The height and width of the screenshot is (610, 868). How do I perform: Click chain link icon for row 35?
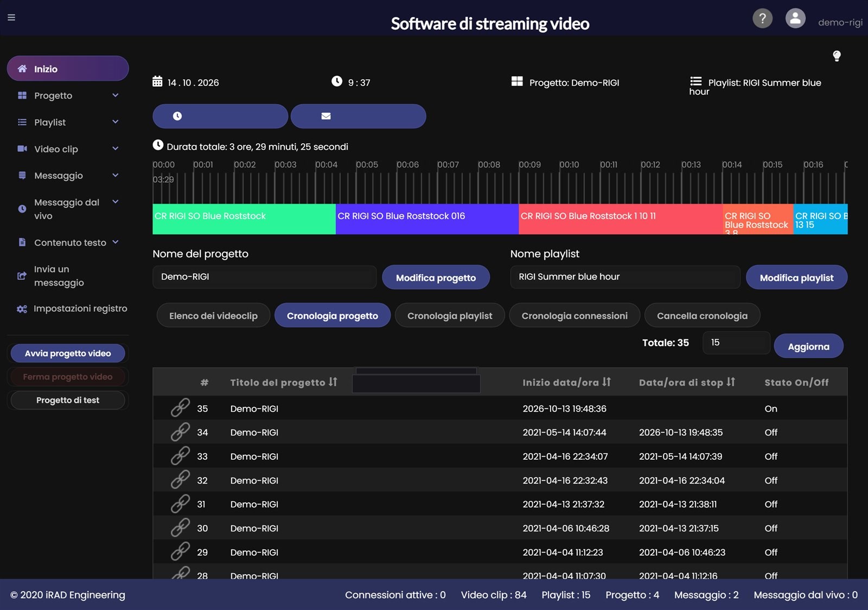click(x=180, y=408)
